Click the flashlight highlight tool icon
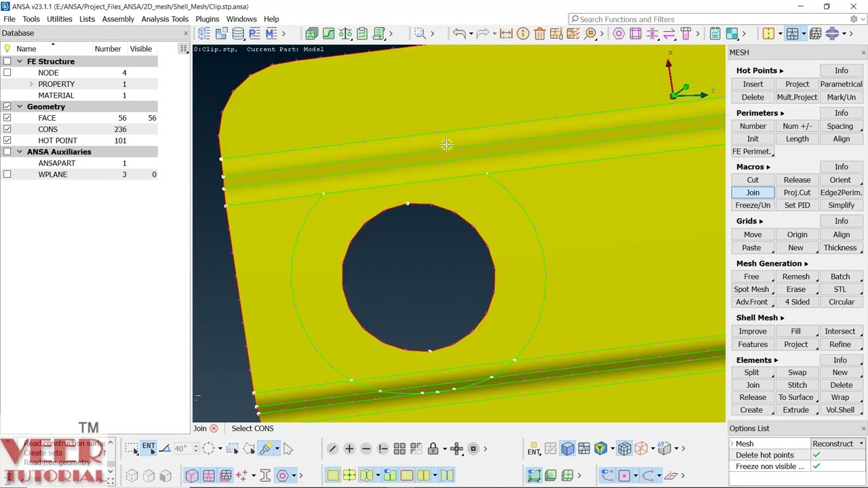This screenshot has width=868, height=488. point(266,449)
